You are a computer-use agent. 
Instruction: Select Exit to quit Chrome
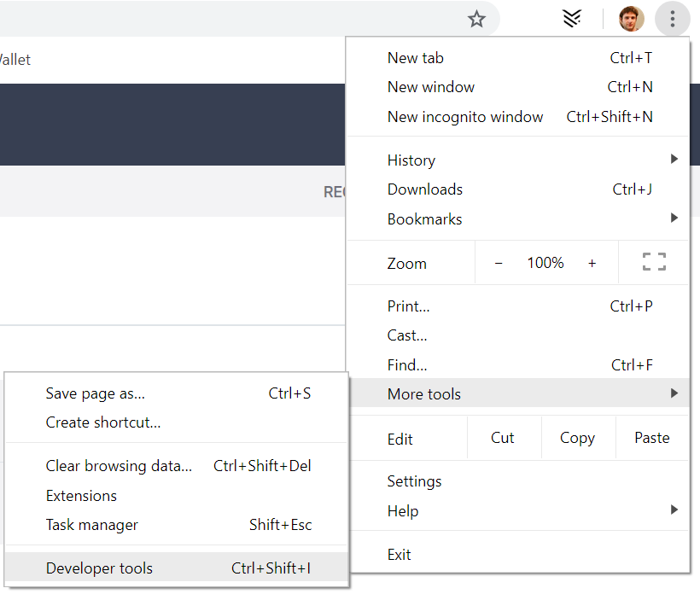pos(519,555)
